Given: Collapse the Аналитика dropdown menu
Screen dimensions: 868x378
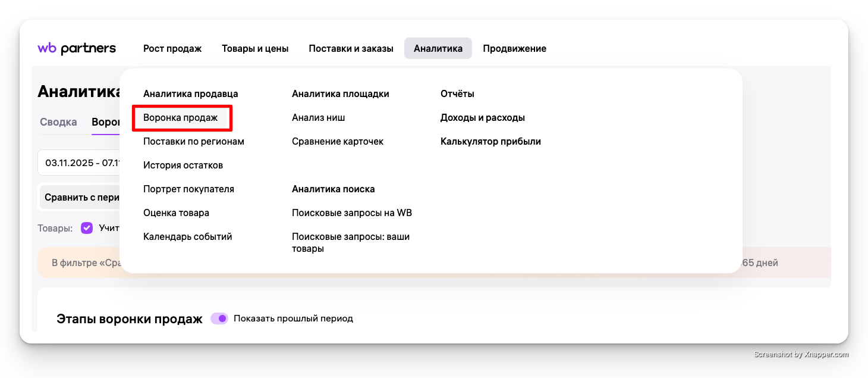Looking at the screenshot, I should click(438, 49).
